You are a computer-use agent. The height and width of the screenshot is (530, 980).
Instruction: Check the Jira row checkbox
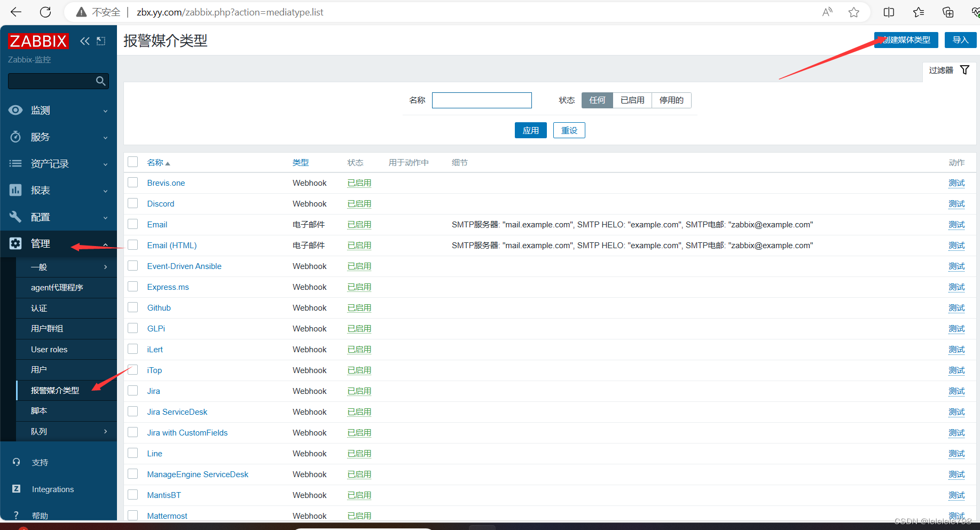[133, 391]
